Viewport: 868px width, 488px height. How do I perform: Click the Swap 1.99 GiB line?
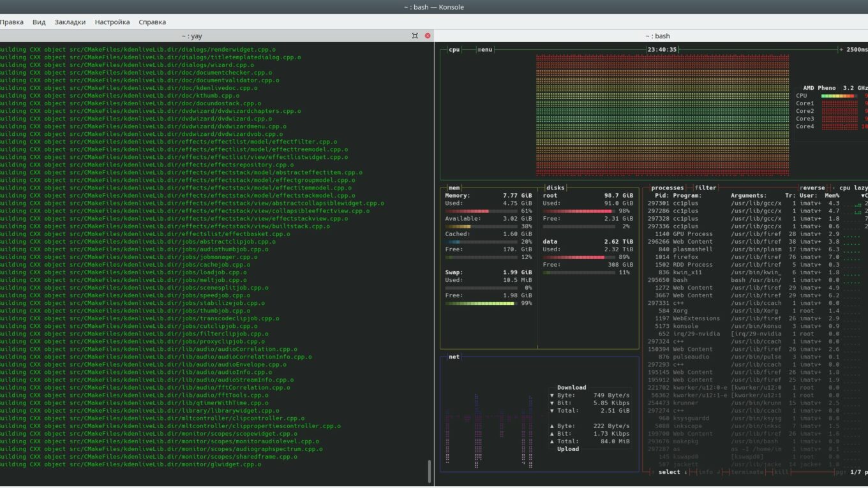[x=488, y=272]
